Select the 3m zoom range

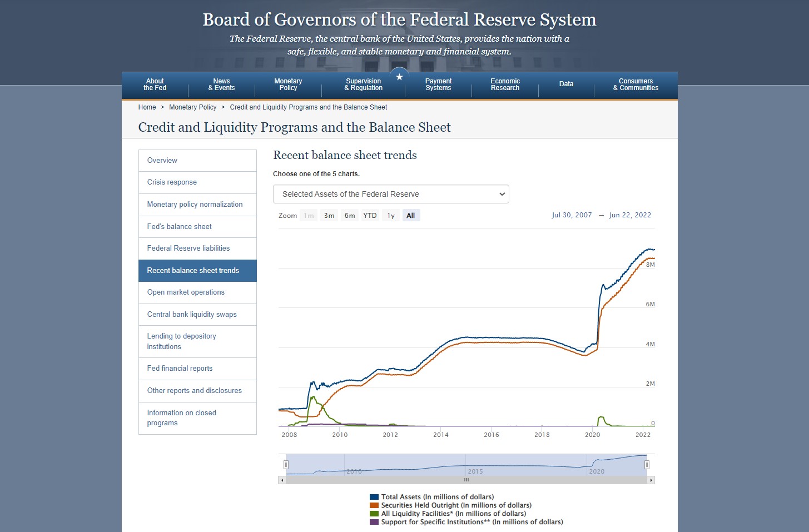click(329, 216)
